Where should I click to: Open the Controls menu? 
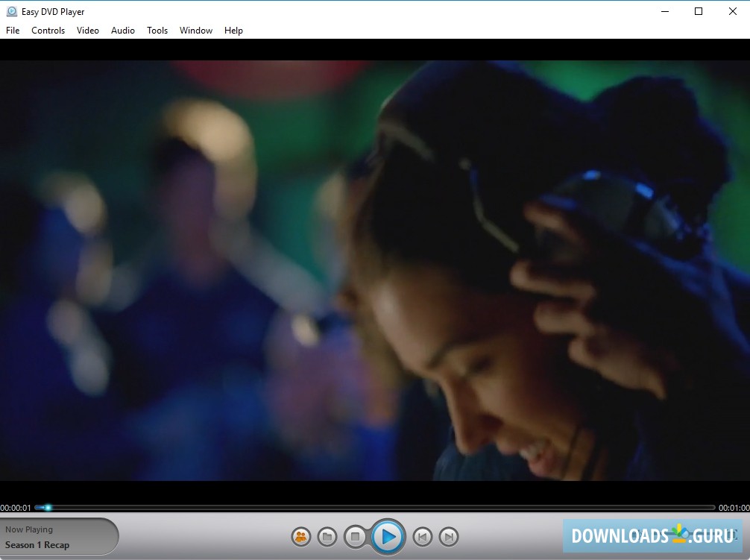pyautogui.click(x=48, y=31)
